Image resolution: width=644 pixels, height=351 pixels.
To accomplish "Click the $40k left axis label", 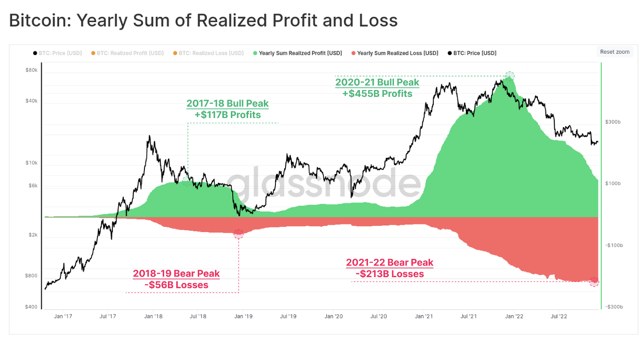I will 31,101.
